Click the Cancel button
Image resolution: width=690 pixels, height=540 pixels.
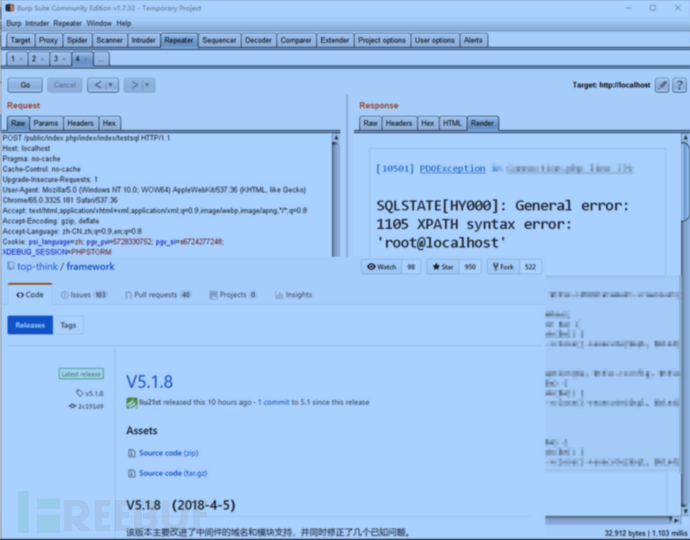(65, 85)
